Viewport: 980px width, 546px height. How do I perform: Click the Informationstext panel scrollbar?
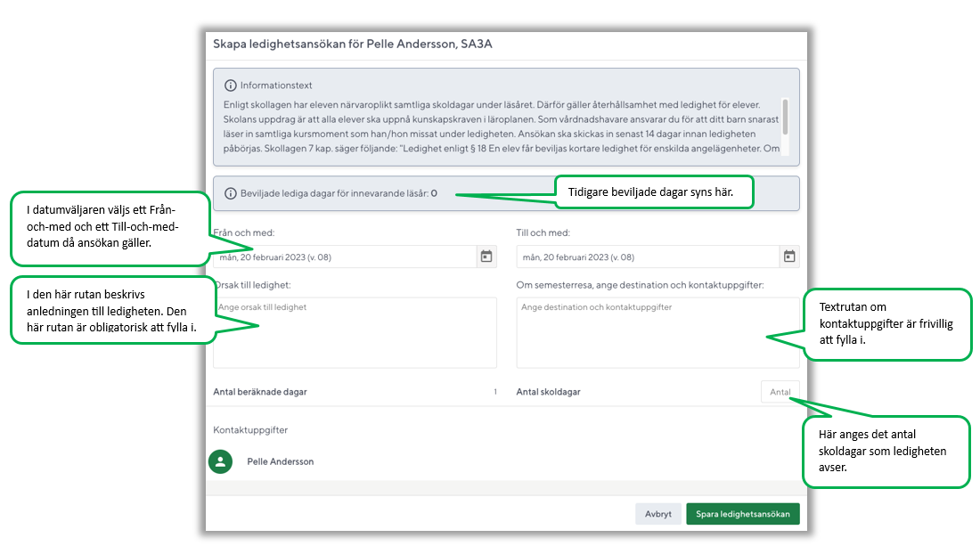click(x=785, y=116)
